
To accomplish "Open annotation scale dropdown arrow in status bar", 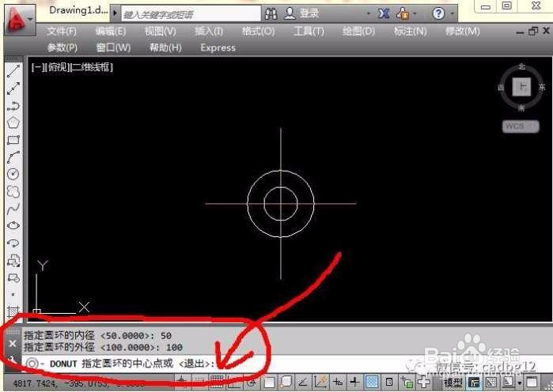I will point(520,383).
